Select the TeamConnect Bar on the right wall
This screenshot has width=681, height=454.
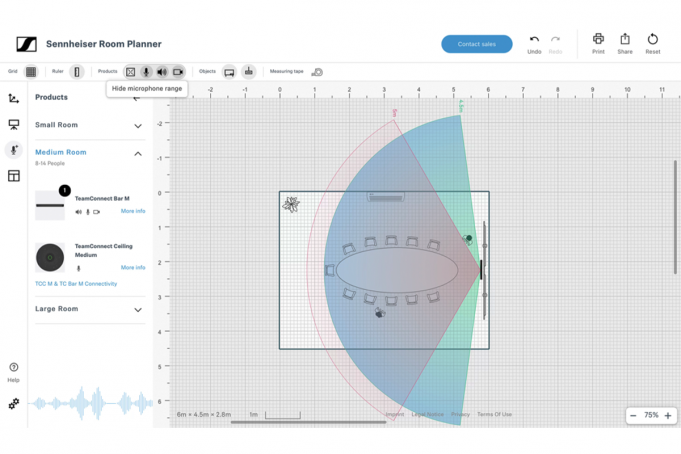click(x=481, y=270)
